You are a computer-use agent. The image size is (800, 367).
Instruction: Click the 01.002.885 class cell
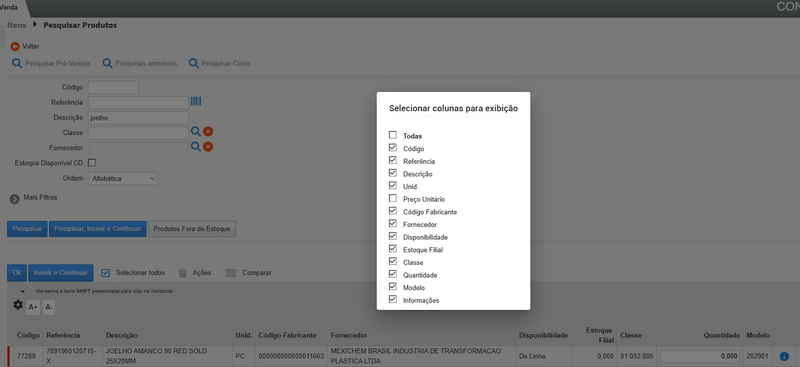tap(636, 356)
